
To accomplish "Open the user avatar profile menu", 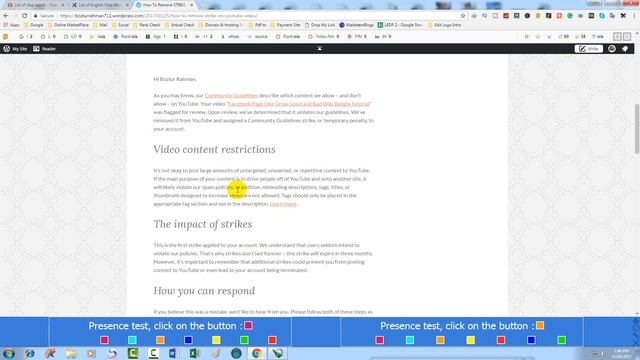I will (611, 49).
